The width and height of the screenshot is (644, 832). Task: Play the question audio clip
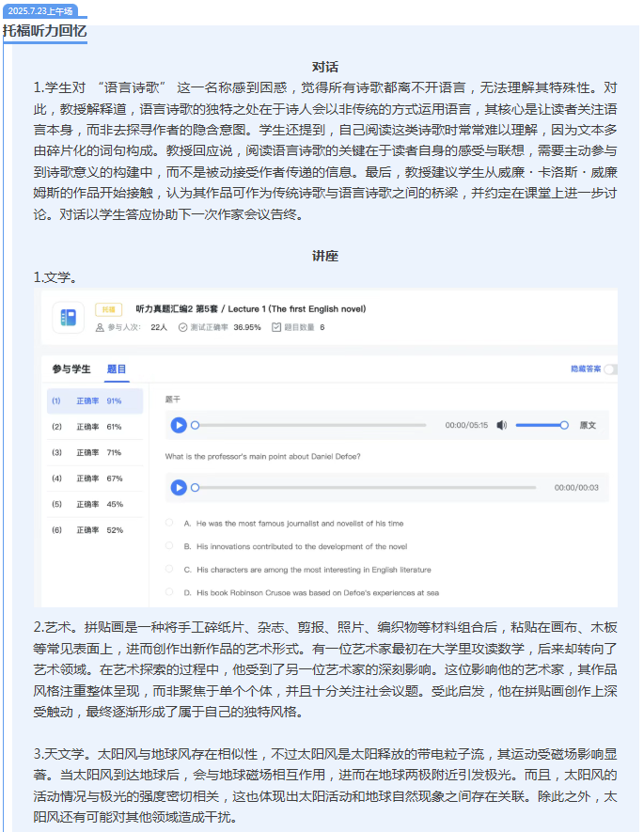click(x=179, y=487)
